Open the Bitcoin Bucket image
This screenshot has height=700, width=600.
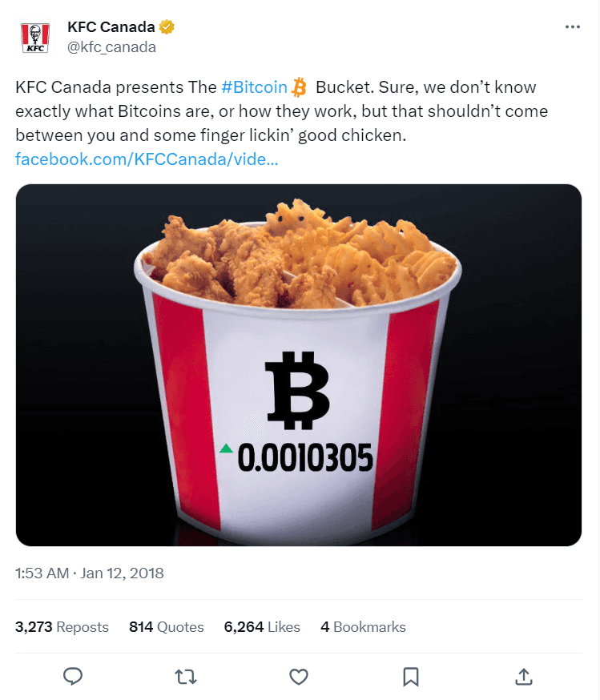pyautogui.click(x=299, y=362)
